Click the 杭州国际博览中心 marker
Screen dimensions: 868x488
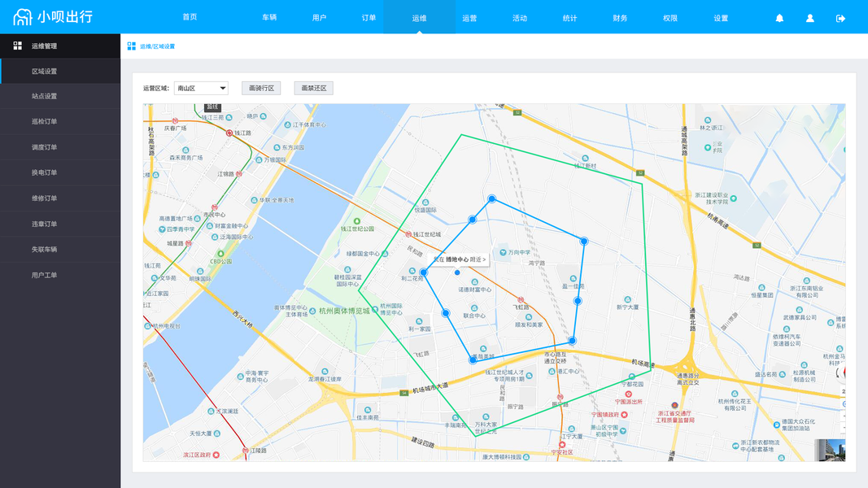pos(375,309)
